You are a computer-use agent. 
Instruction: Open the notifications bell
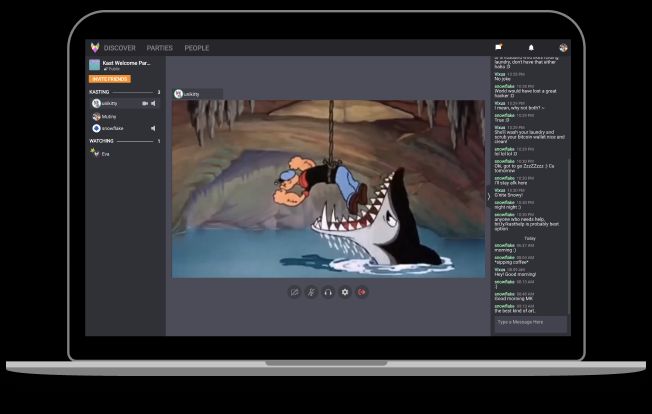[531, 47]
